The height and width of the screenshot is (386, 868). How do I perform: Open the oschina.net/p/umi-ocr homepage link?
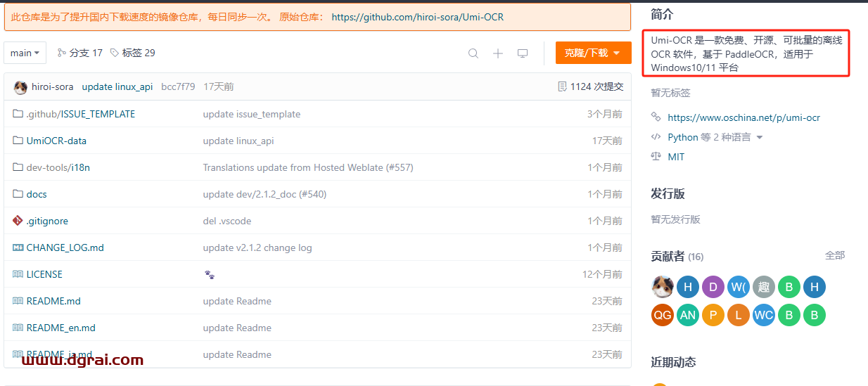tap(743, 117)
